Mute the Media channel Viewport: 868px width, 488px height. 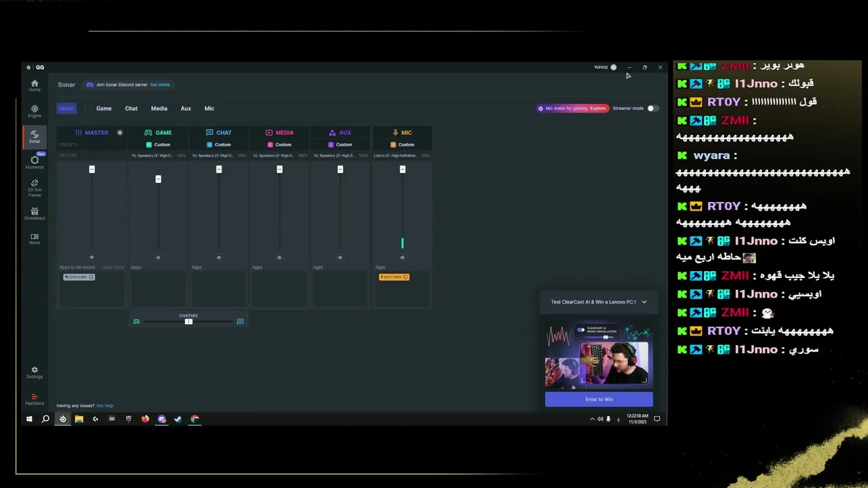coord(279,257)
